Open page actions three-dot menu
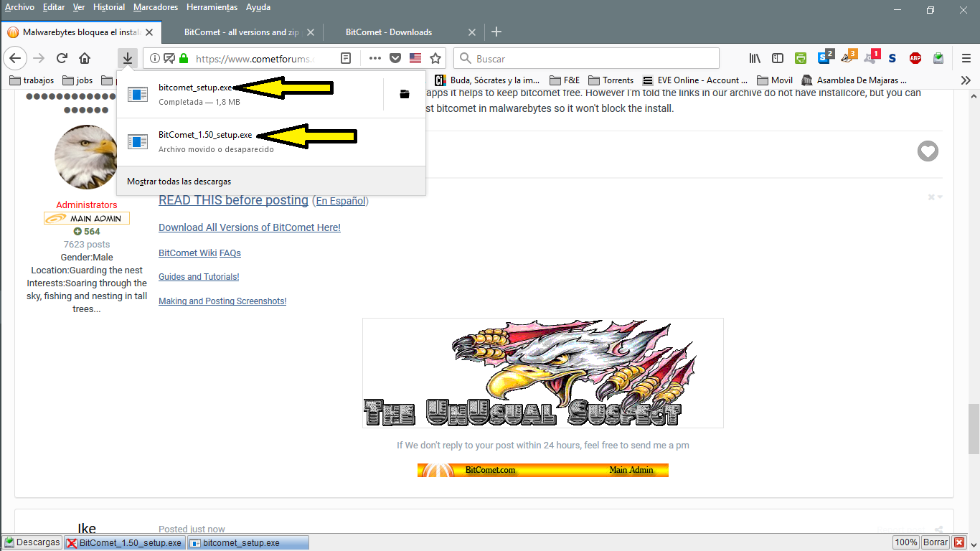980x551 pixels. [374, 58]
